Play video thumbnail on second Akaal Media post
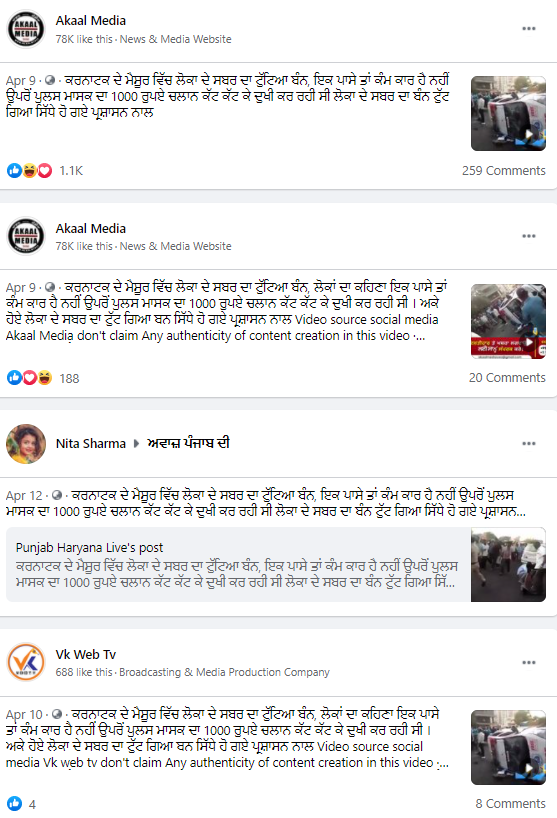This screenshot has width=557, height=818. point(508,321)
